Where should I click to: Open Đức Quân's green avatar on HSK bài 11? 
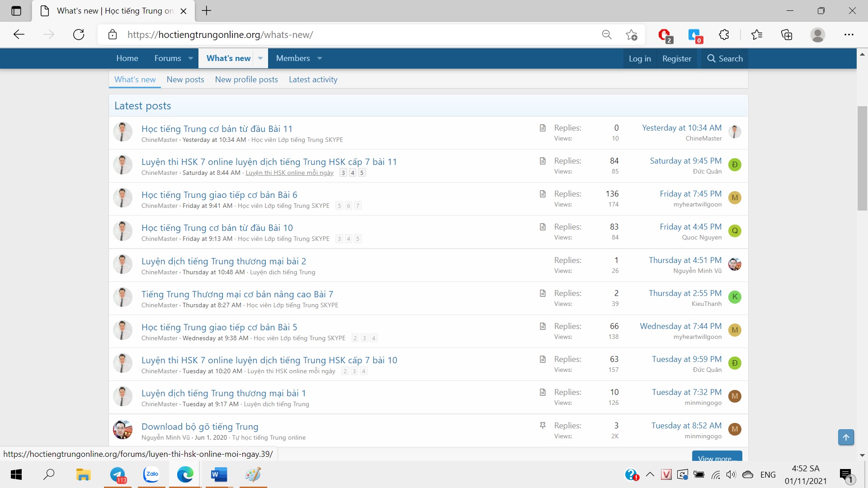pos(735,165)
